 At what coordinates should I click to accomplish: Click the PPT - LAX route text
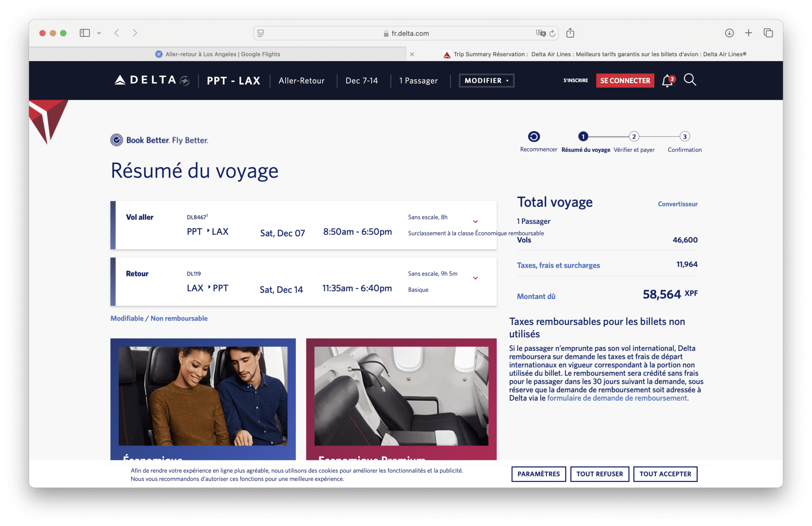click(x=233, y=80)
